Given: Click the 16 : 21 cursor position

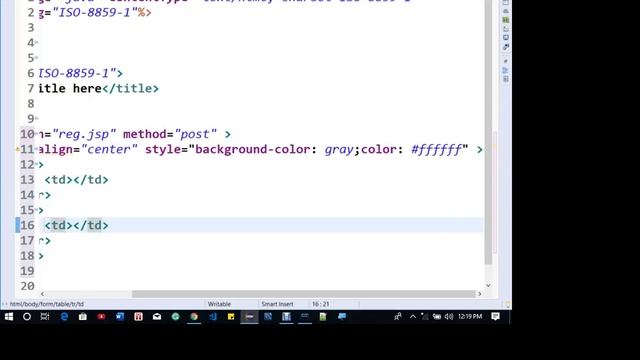Looking at the screenshot, I should 320,304.
